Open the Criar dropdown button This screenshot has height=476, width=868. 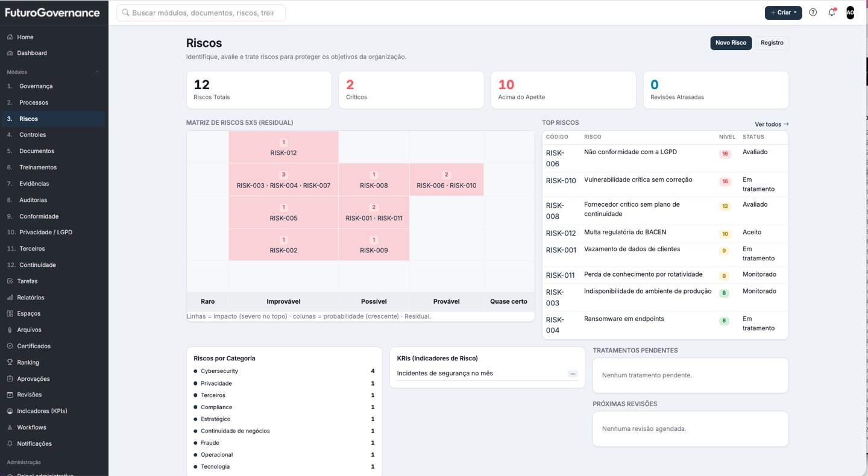pos(783,13)
